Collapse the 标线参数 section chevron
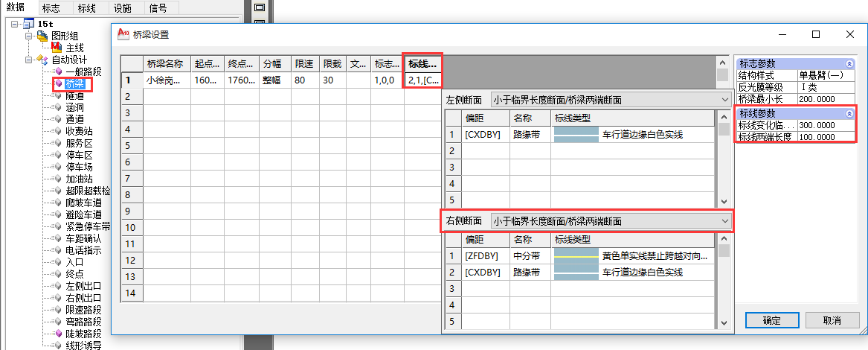The height and width of the screenshot is (350, 868). pyautogui.click(x=849, y=113)
